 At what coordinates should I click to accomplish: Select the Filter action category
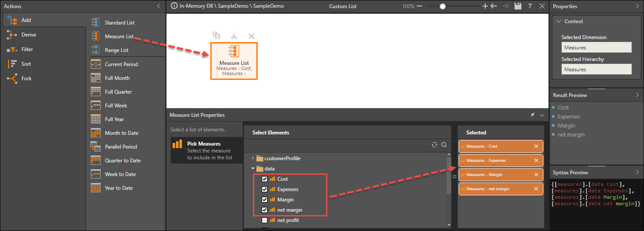(x=27, y=49)
